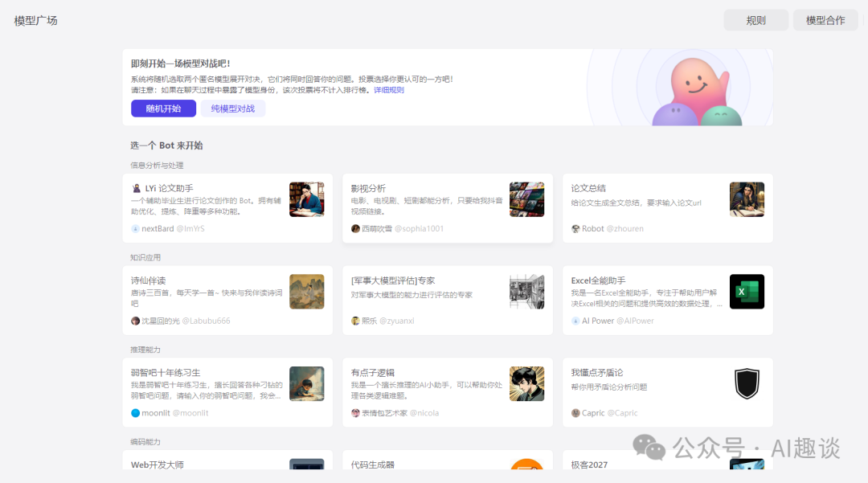Click the AI Power author avatar icon
Viewport: 868px width, 483px height.
pyautogui.click(x=575, y=321)
